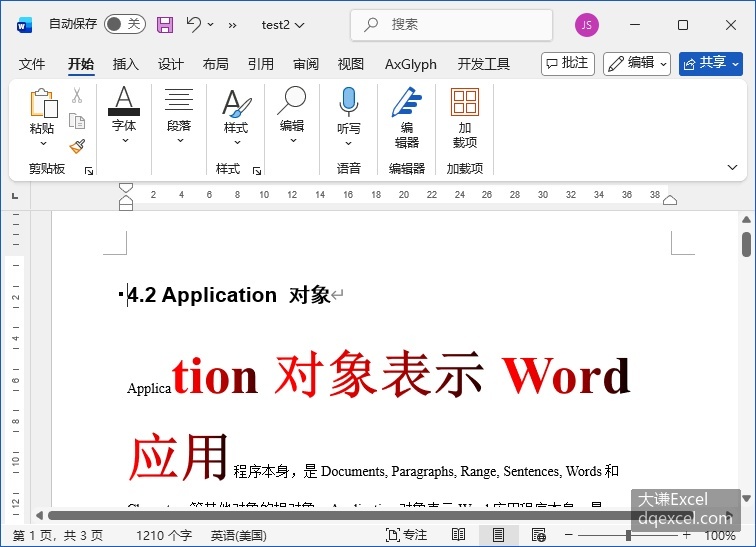Click the 批注 comments button

(568, 64)
